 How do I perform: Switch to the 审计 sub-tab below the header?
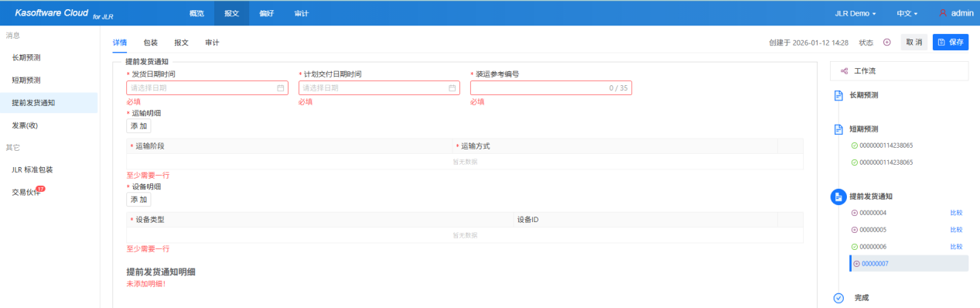click(x=212, y=43)
